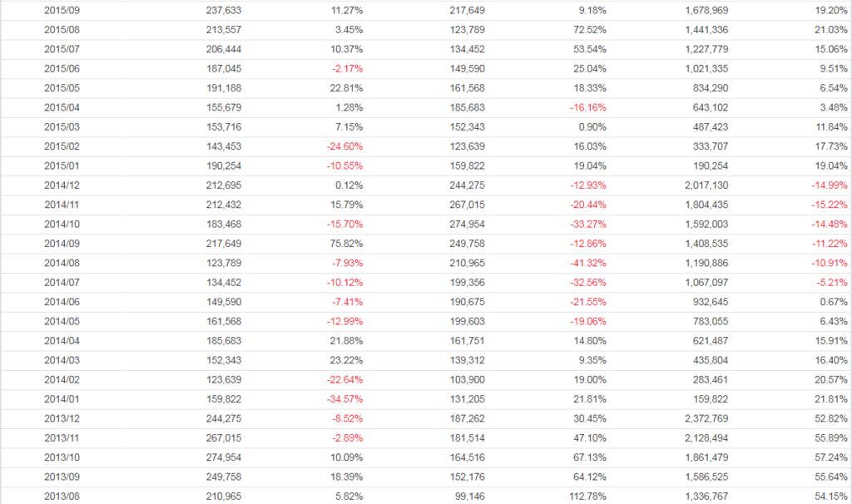Click the 2015/09 date cell
This screenshot has height=504, width=852.
pyautogui.click(x=61, y=11)
